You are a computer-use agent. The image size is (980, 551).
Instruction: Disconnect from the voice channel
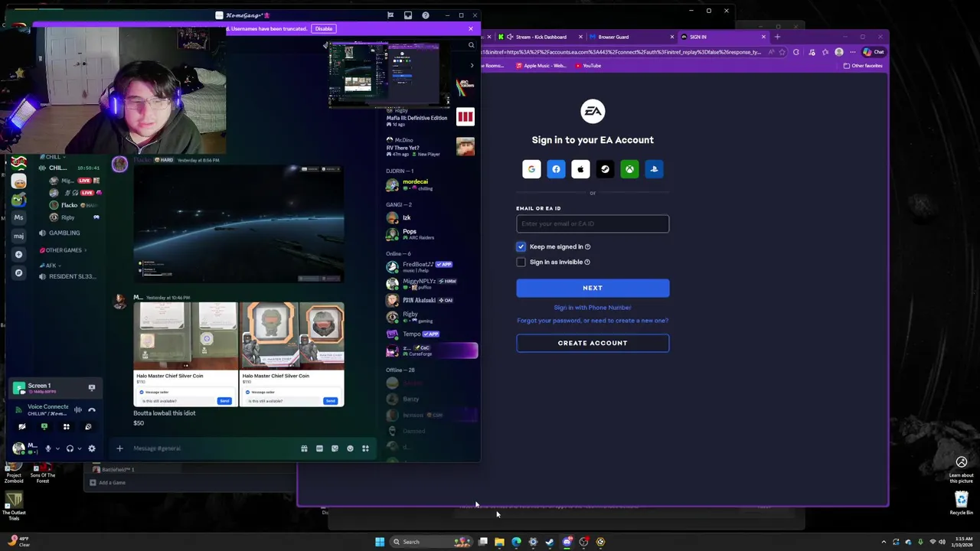pos(92,409)
